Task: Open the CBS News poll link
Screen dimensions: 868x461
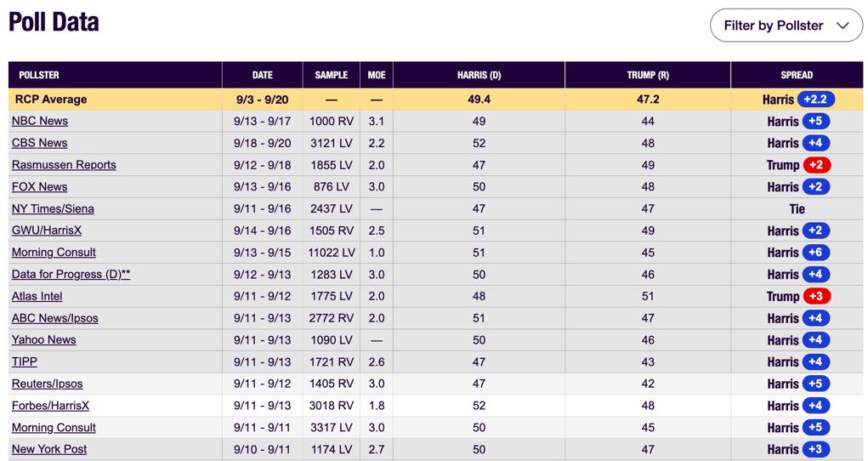Action: [39, 143]
